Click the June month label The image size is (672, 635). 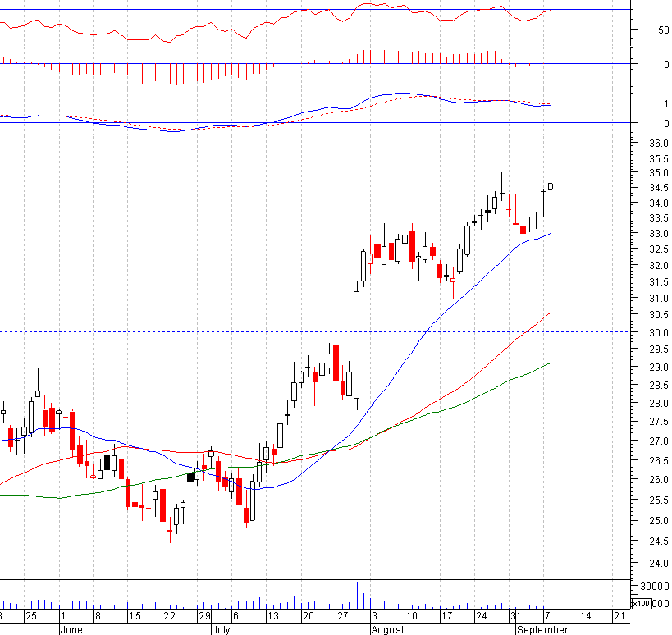click(x=71, y=630)
